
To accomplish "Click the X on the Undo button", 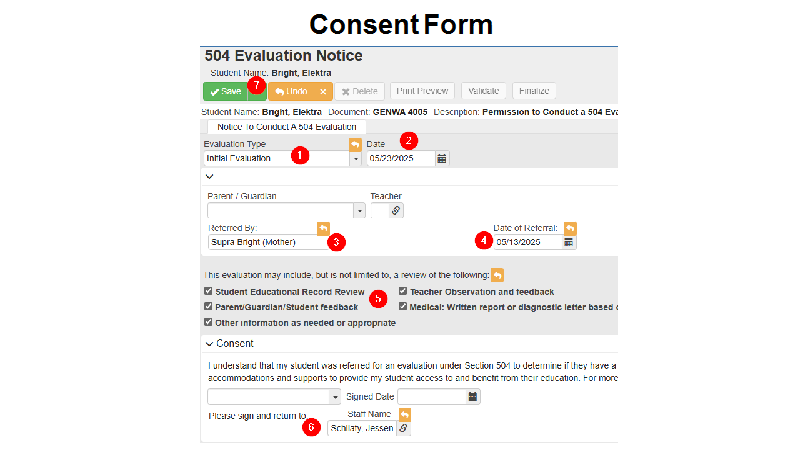I will click(x=323, y=91).
